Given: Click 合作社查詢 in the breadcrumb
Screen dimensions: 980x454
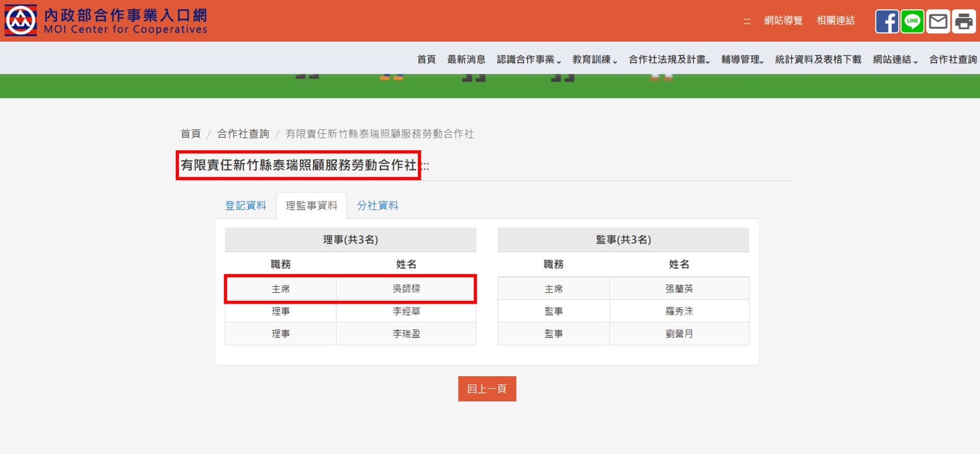Looking at the screenshot, I should tap(243, 134).
